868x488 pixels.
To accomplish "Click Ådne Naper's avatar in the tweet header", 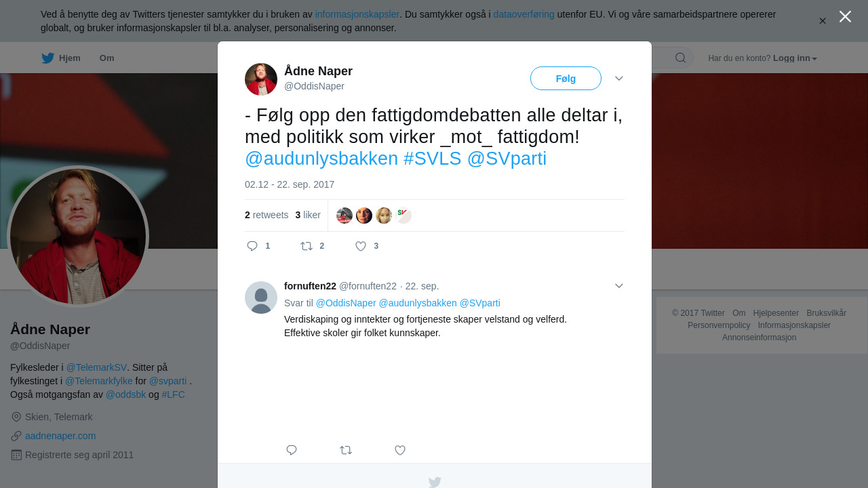I will 261,79.
